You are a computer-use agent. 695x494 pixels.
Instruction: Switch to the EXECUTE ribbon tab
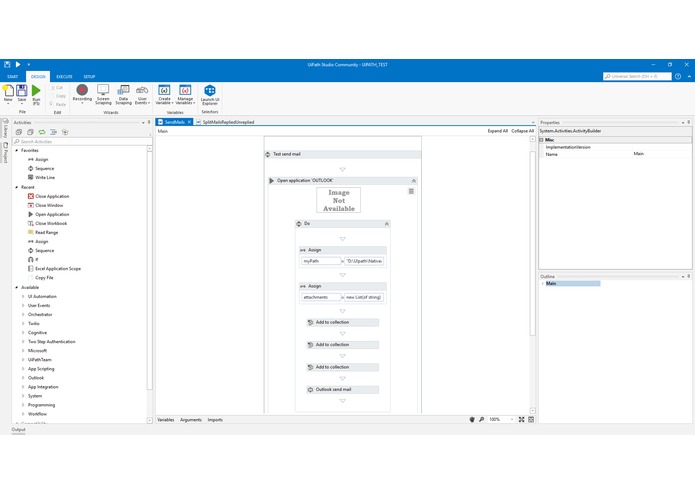[x=64, y=77]
